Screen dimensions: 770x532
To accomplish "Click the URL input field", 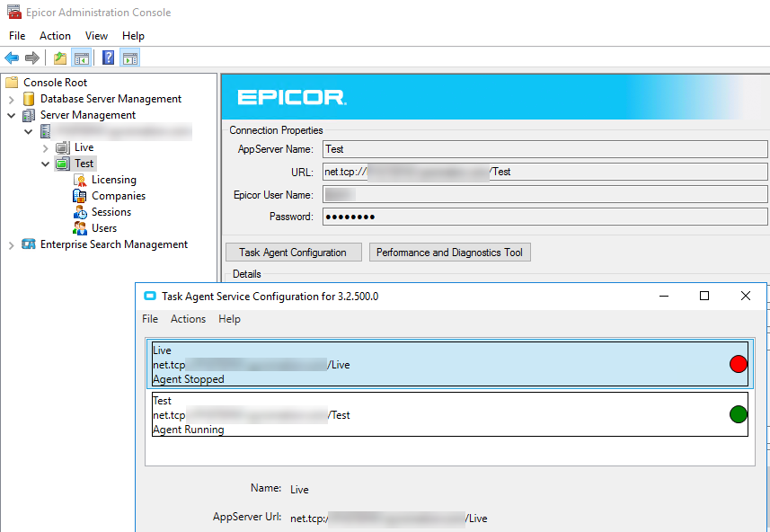I will (x=545, y=172).
